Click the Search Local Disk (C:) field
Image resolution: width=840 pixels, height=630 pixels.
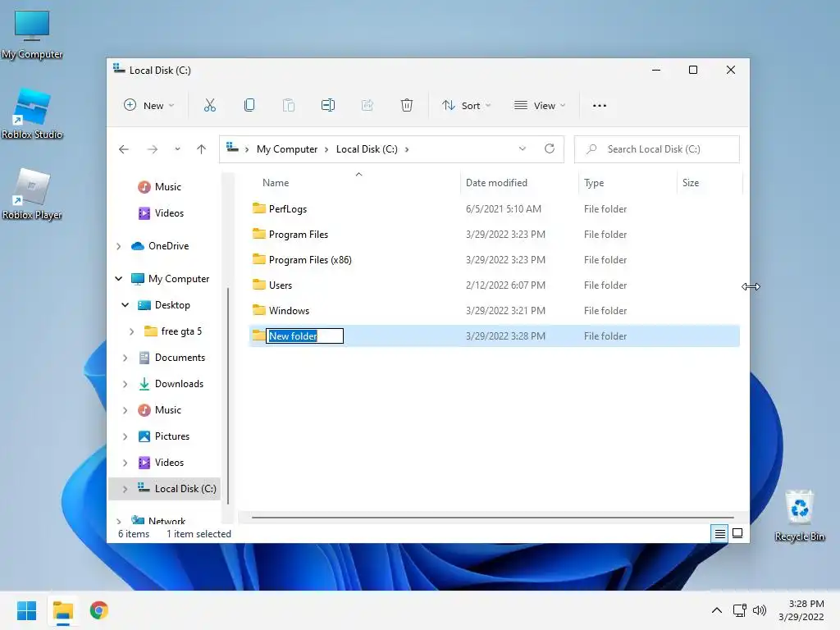[657, 149]
